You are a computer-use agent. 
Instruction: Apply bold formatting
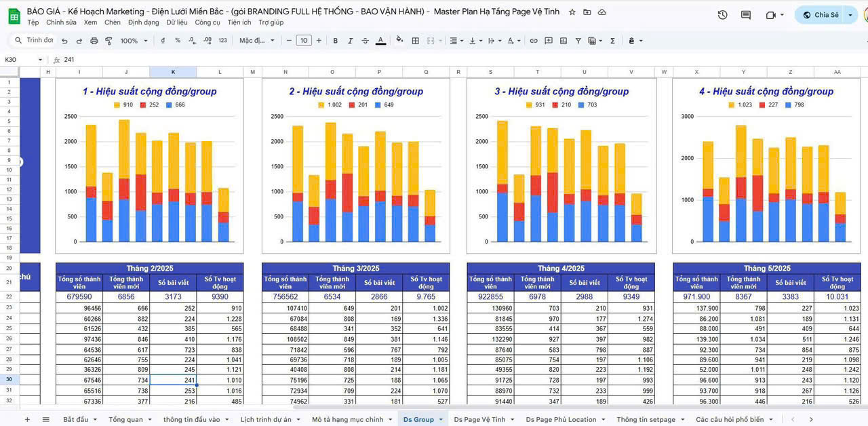(335, 41)
